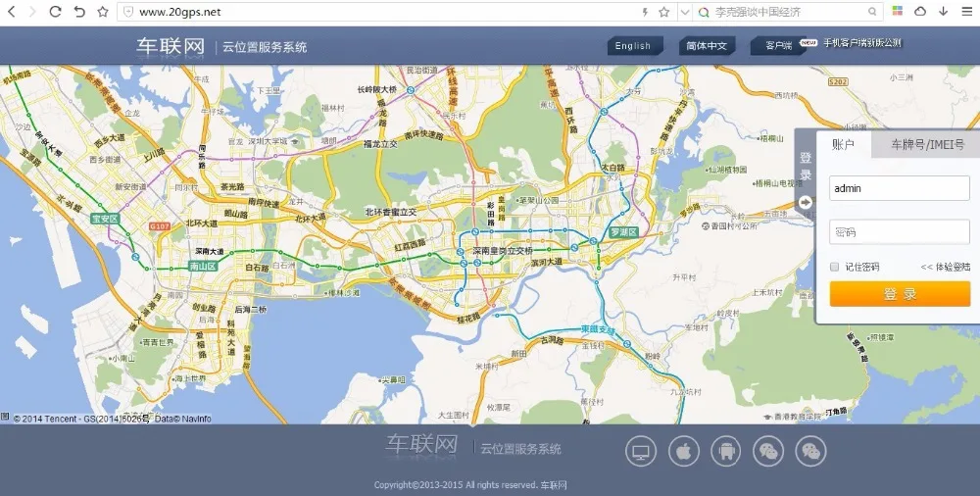Click the Android robot icon in the footer
The image size is (980, 496).
tap(725, 451)
